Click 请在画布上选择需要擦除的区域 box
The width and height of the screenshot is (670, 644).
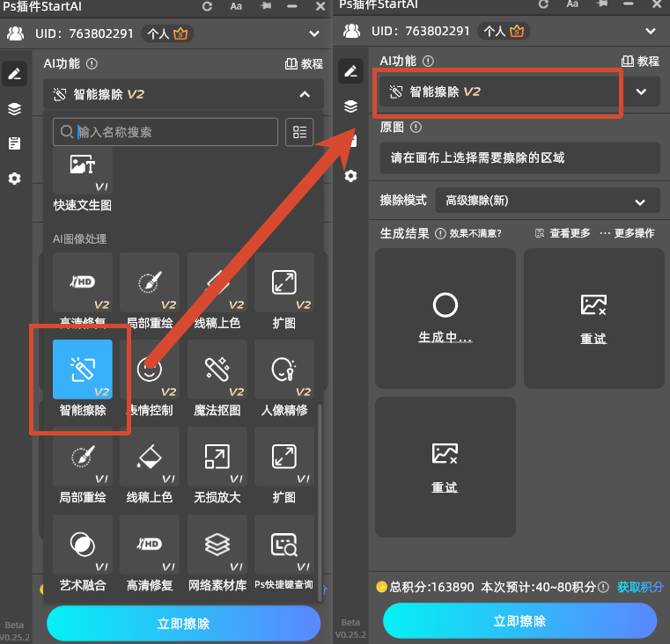[x=519, y=158]
